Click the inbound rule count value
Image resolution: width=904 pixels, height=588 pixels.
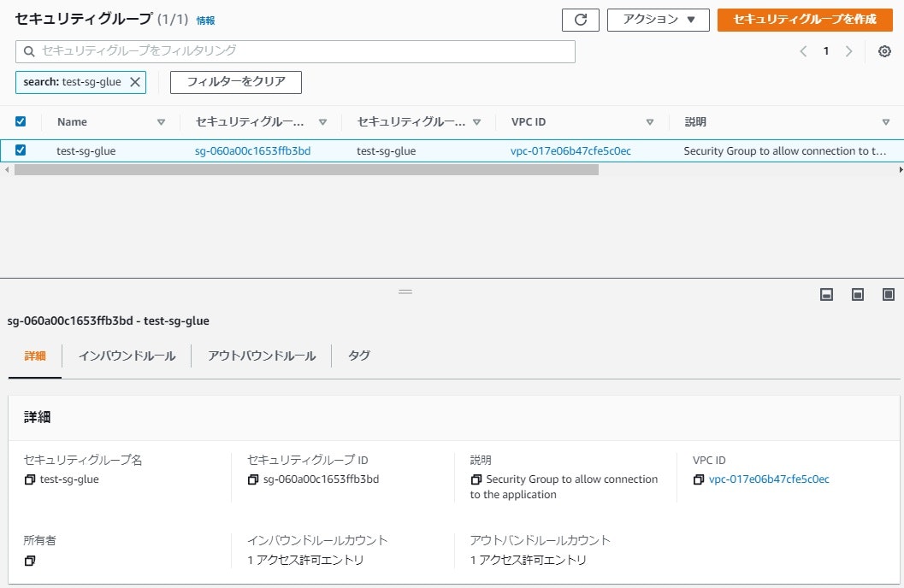click(x=305, y=560)
